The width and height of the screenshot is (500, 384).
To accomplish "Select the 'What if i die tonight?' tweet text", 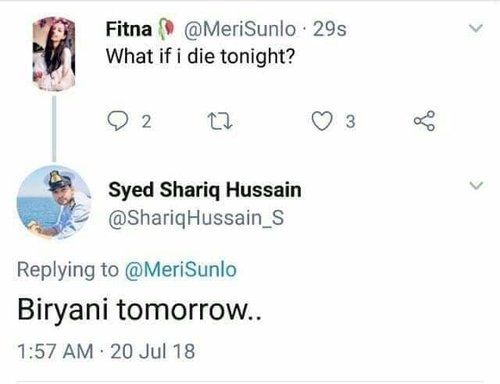I will pos(200,56).
